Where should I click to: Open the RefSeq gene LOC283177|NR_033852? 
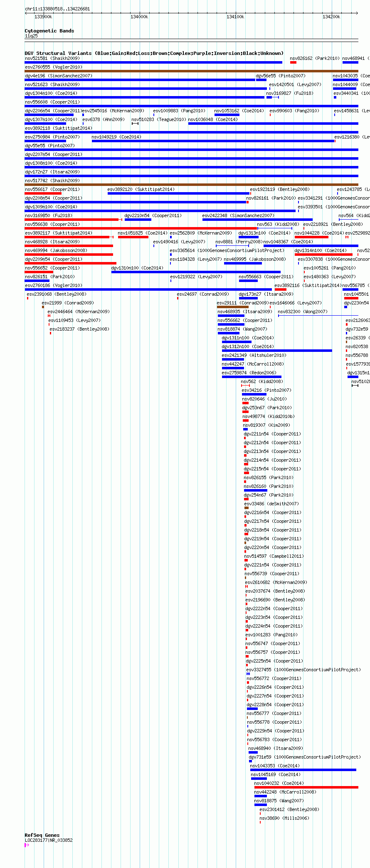(49, 841)
